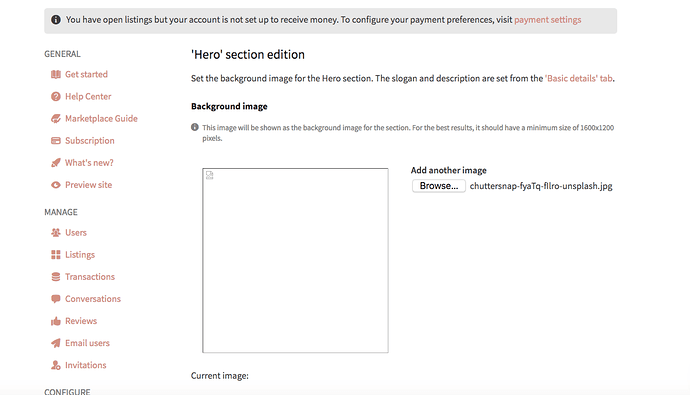This screenshot has height=395, width=690.
Task: Go to Help Center
Action: click(88, 96)
